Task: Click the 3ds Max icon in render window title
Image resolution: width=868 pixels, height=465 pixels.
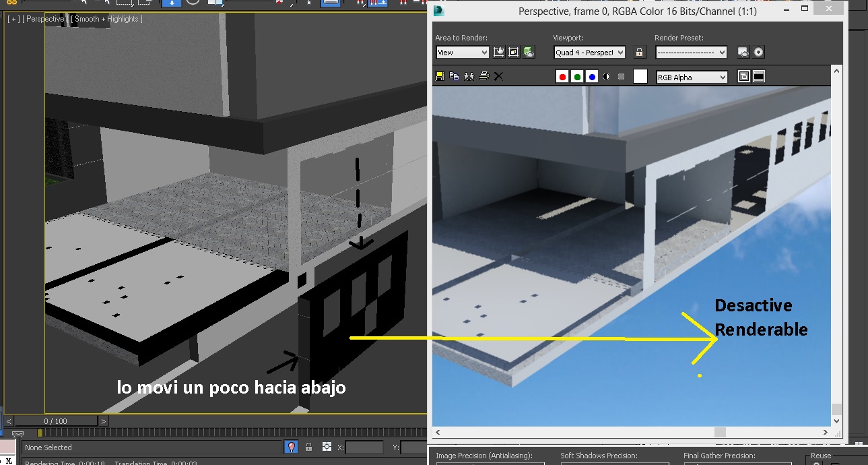Action: (x=439, y=11)
